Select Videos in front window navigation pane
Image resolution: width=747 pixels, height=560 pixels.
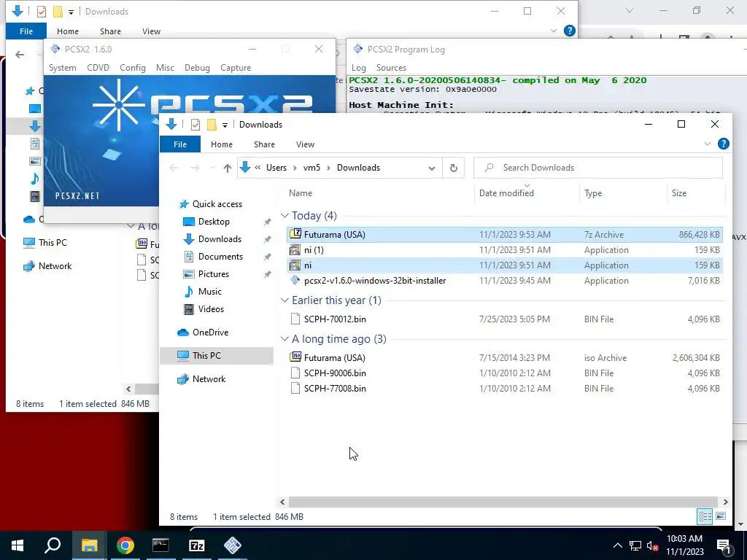pyautogui.click(x=211, y=309)
